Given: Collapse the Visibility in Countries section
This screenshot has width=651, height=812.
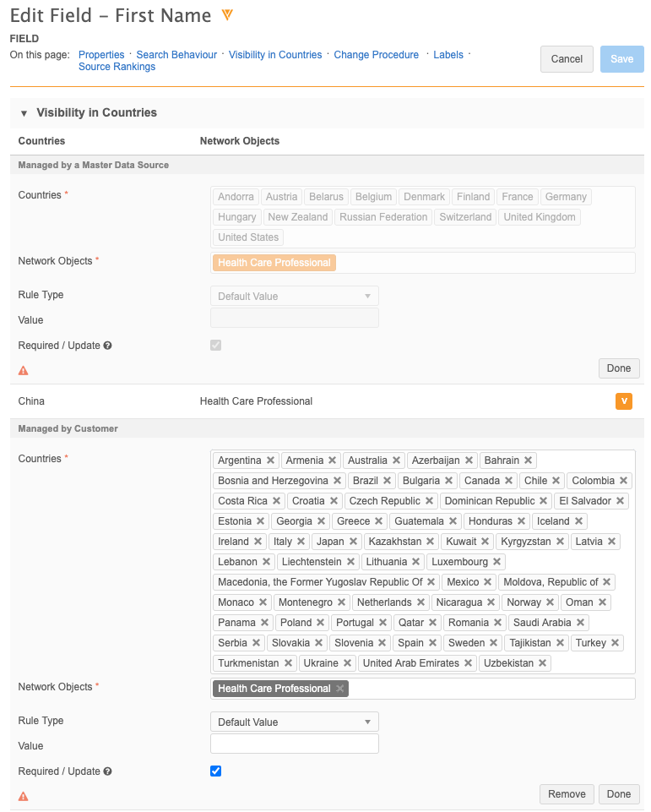Looking at the screenshot, I should (24, 113).
